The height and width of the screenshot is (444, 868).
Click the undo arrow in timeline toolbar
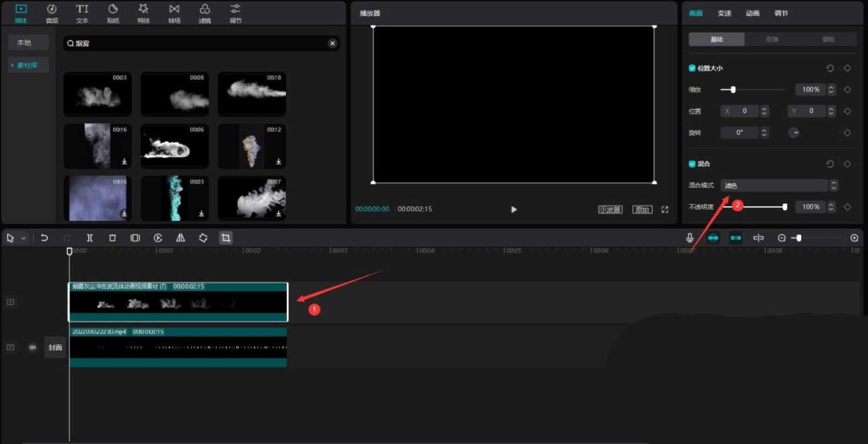pos(44,238)
